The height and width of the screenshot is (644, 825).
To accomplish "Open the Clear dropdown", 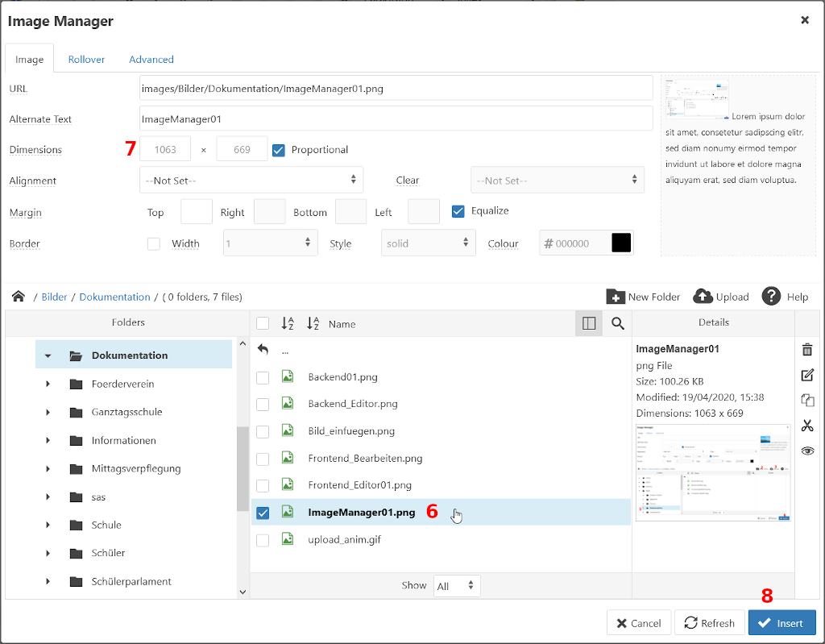I will point(558,180).
